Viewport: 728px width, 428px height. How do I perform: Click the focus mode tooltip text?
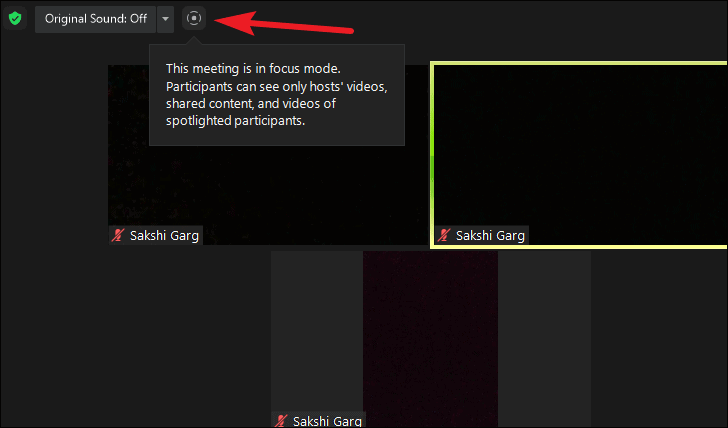coord(277,95)
